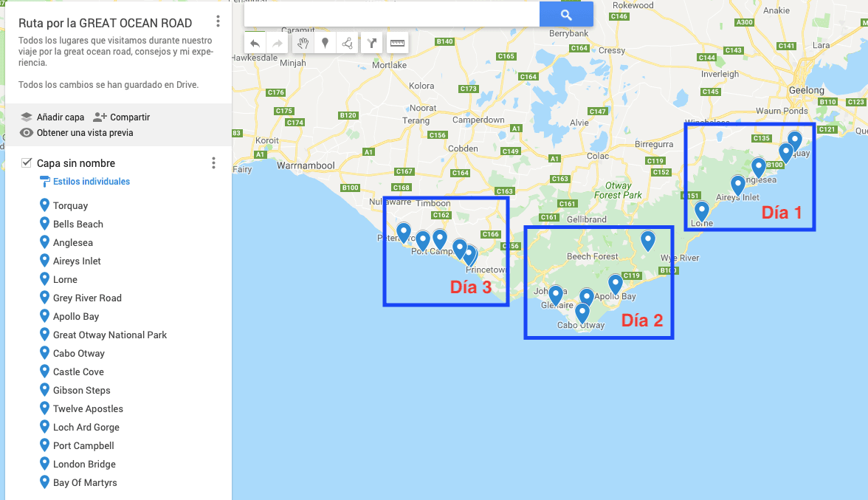Choose the add directions tool
The width and height of the screenshot is (868, 500).
tap(372, 43)
